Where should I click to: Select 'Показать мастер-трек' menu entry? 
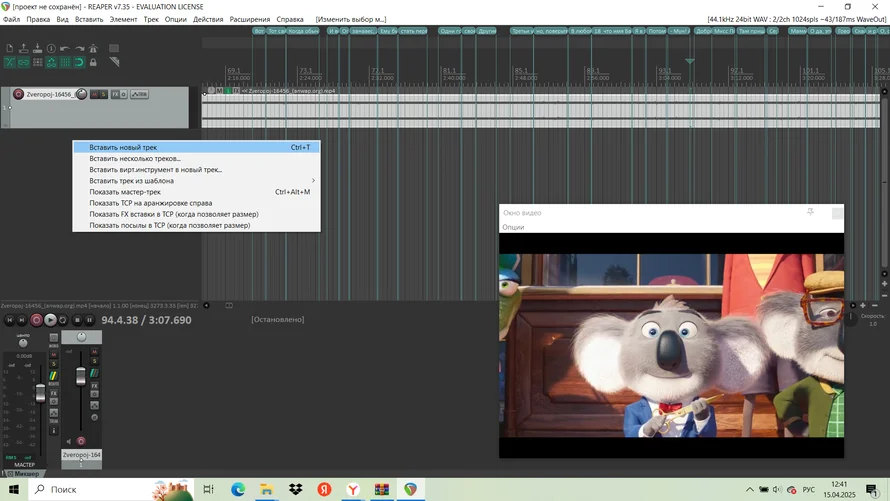[x=196, y=192]
